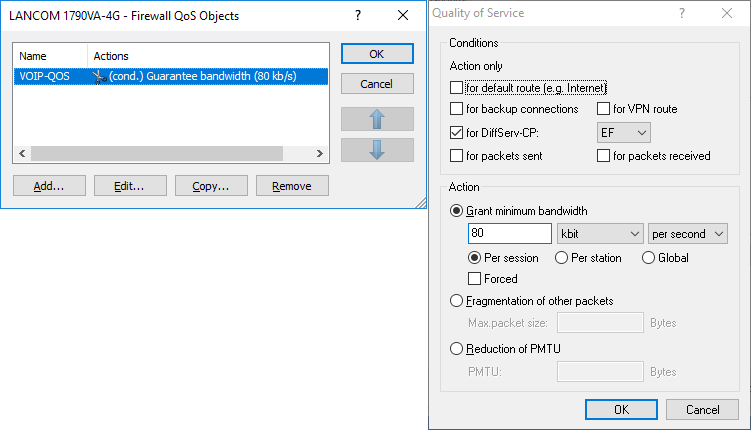The height and width of the screenshot is (430, 751).
Task: Click the move down arrow button
Action: (377, 150)
